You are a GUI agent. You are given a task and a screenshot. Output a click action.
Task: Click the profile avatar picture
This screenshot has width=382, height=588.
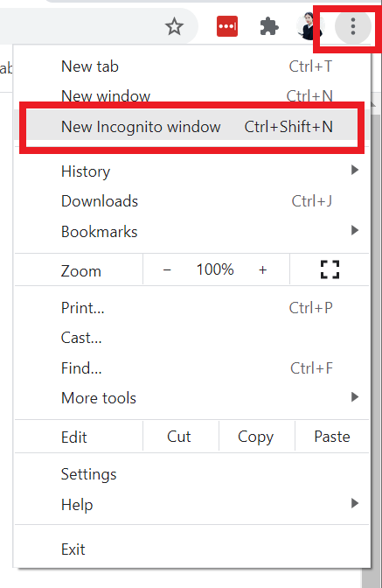pos(309,26)
